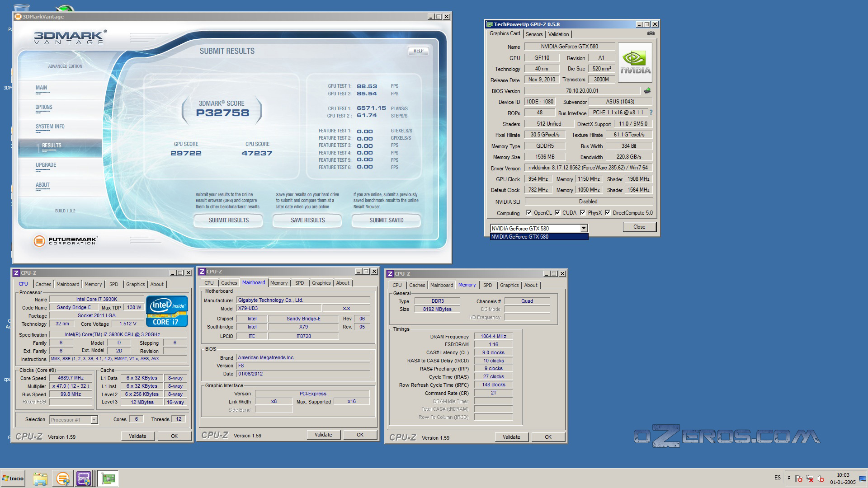Toggle the DirectCompute 5.0 checkbox
Image resolution: width=868 pixels, height=488 pixels.
[x=608, y=213]
